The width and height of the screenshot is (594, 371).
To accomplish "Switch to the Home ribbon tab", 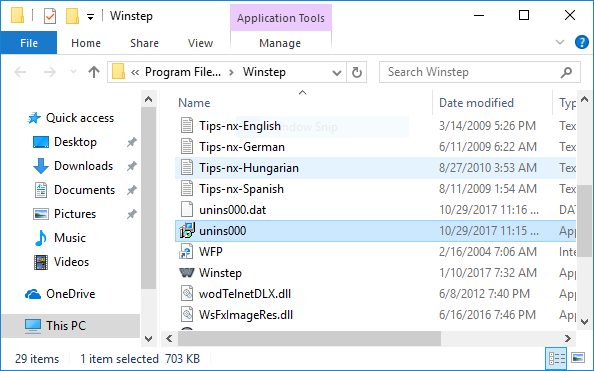I will (x=86, y=43).
